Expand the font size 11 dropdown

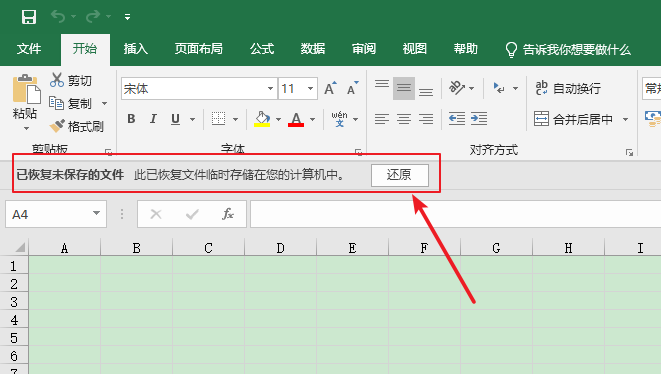311,89
